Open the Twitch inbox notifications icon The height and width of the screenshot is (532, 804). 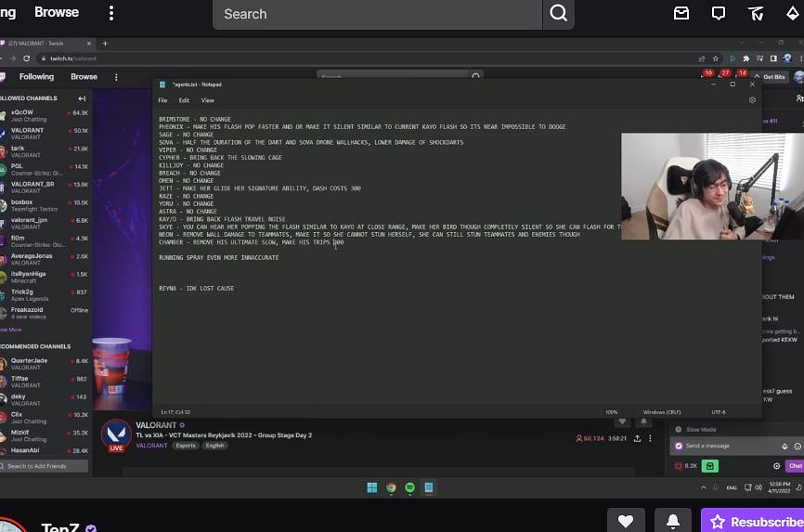681,13
